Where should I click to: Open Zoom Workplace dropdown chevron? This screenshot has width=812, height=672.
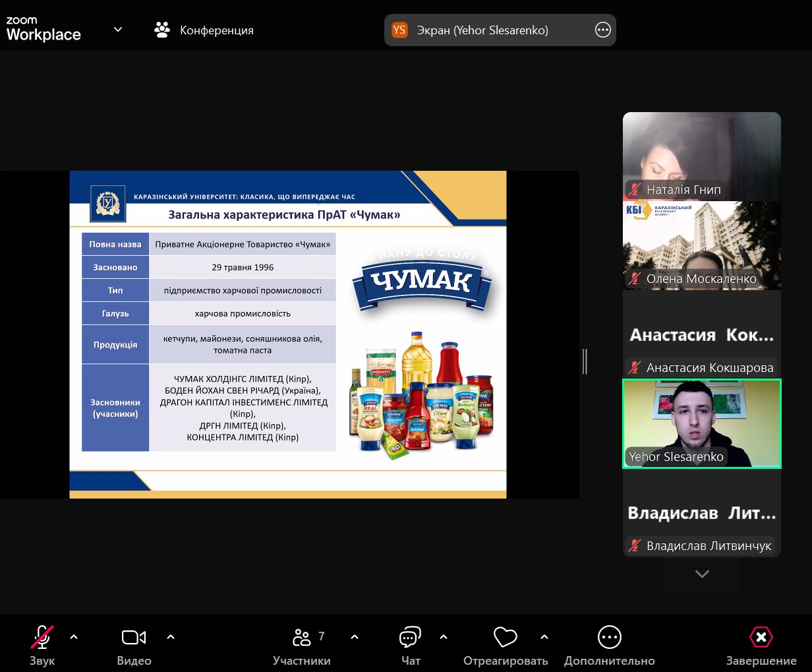click(x=118, y=30)
